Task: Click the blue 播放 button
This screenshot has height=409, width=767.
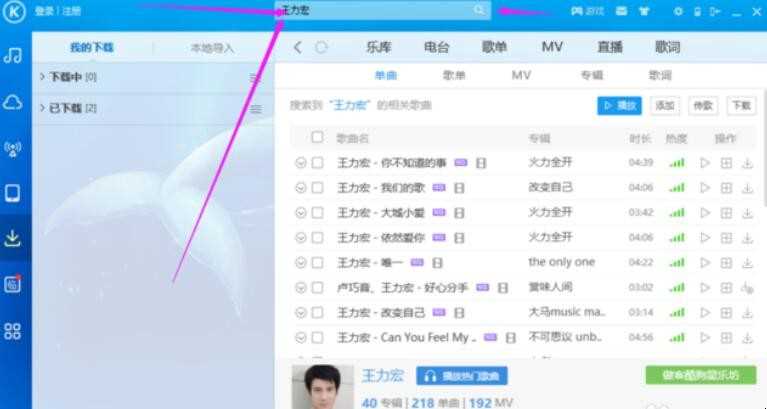Action: [619, 106]
